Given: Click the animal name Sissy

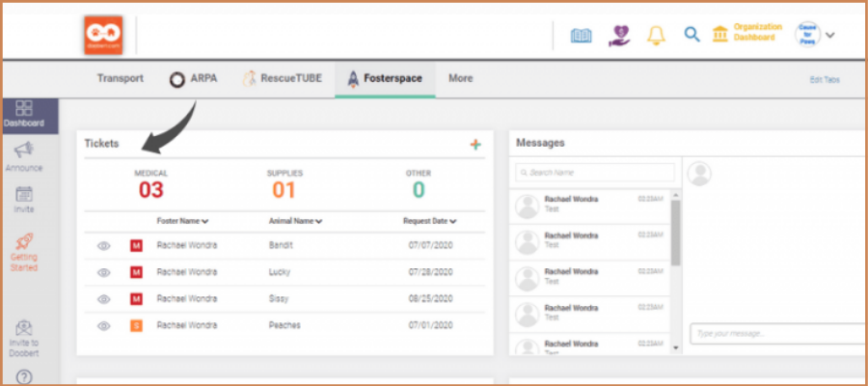Looking at the screenshot, I should click(x=279, y=299).
